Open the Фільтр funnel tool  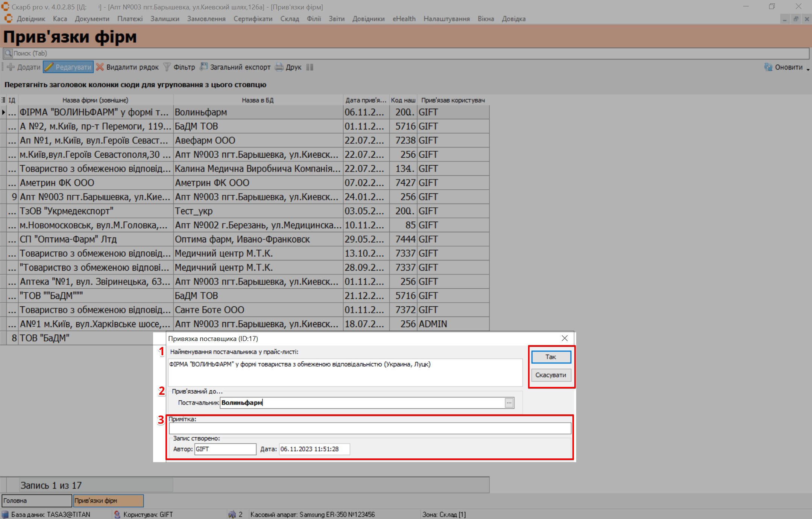[x=167, y=67]
